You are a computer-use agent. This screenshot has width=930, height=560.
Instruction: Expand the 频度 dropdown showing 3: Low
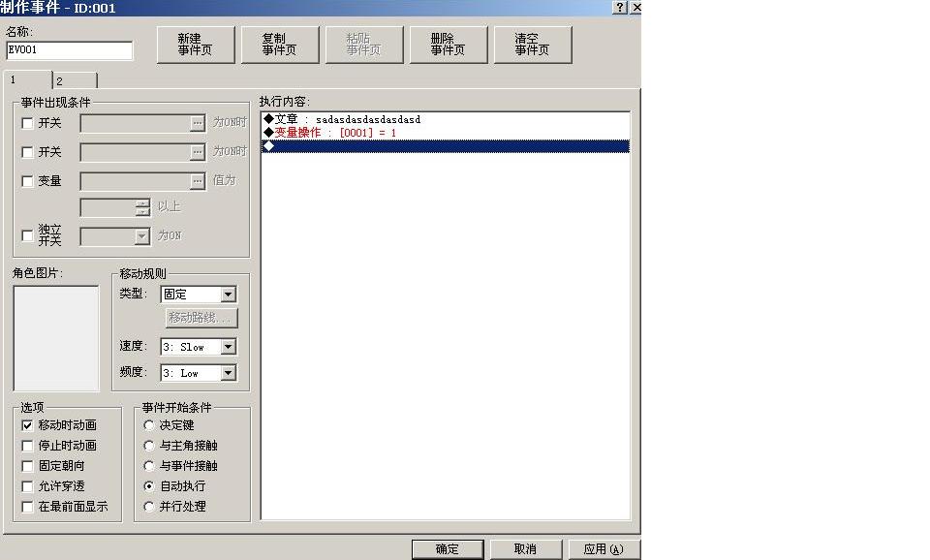(229, 373)
